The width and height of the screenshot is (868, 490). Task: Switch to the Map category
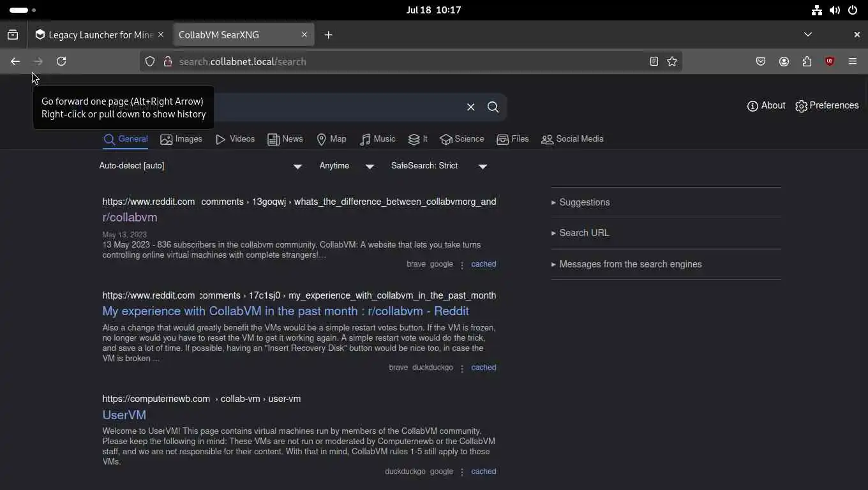(332, 139)
